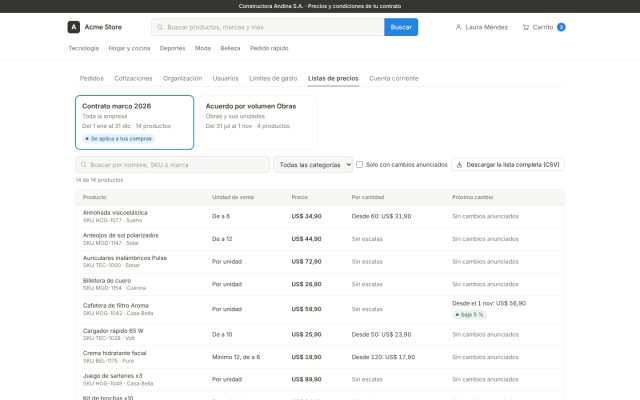Screen dimensions: 640x400
Task: Click the download icon on the CSV button
Action: 459,164
